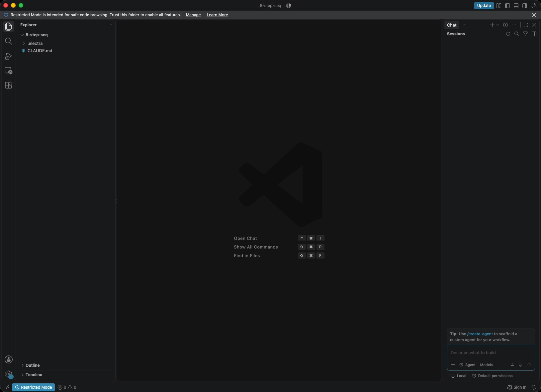
Task: Click the /create-agent link in tip
Action: [x=480, y=334]
